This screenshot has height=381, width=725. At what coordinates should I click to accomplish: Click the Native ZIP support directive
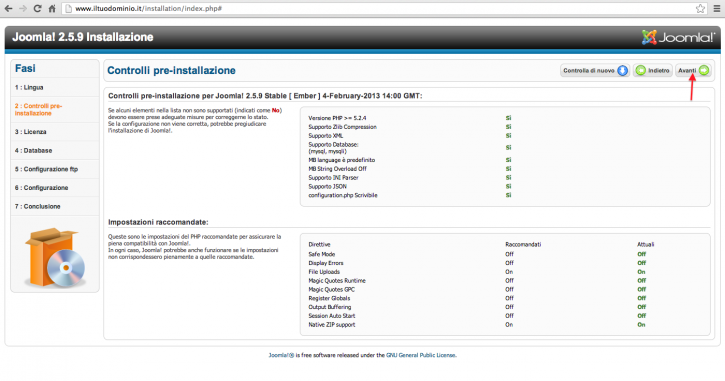click(x=332, y=324)
